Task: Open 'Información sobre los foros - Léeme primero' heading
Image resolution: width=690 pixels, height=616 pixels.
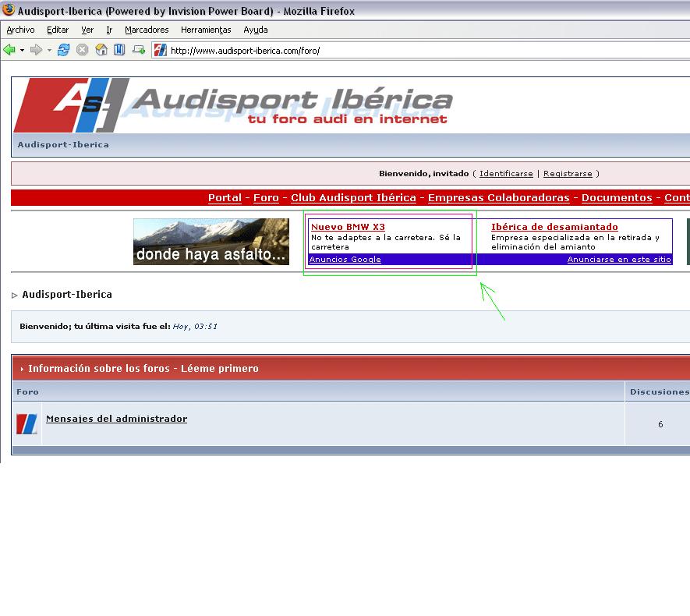Action: (143, 368)
